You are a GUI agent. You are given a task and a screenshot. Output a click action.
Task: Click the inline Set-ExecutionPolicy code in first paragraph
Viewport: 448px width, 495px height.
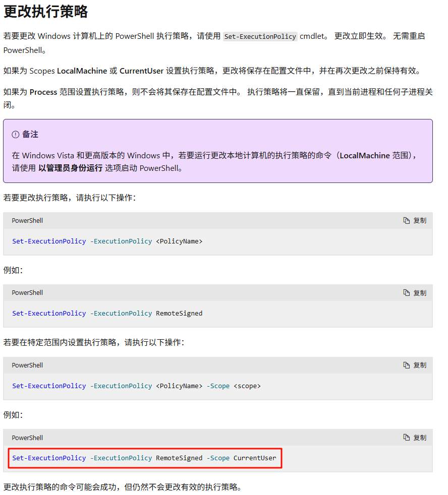tap(260, 37)
